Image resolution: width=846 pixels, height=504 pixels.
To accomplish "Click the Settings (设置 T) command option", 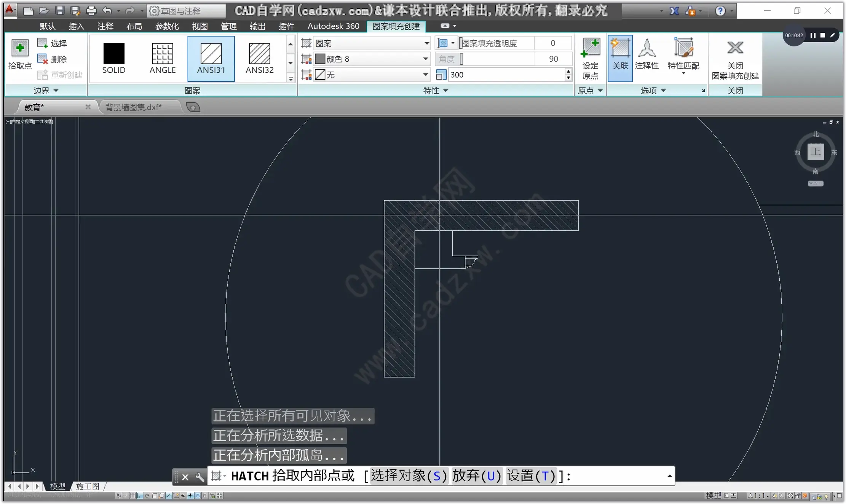I will point(531,476).
